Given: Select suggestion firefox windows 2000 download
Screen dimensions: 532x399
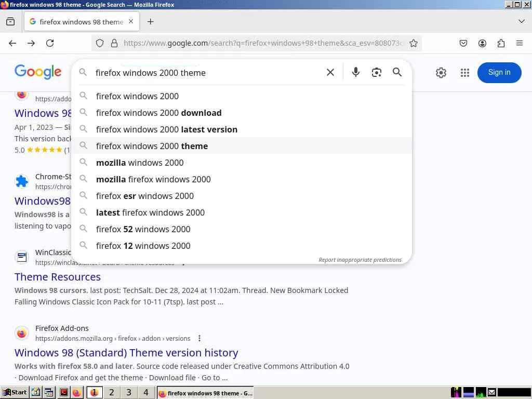Looking at the screenshot, I should coord(242,113).
